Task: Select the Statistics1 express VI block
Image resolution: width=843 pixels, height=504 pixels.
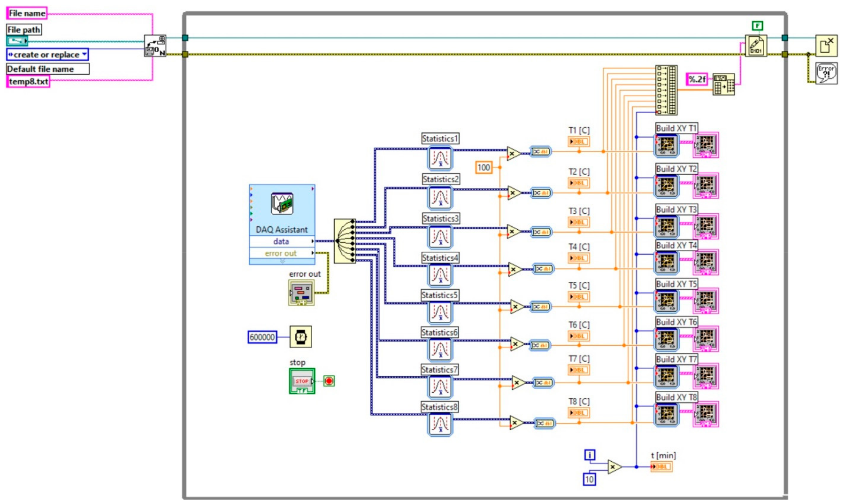Action: (440, 158)
